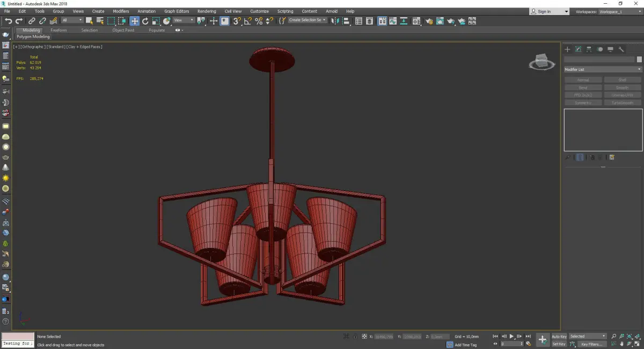Screen dimensions: 644x349
Task: Click the Symmetry modifier button
Action: pyautogui.click(x=583, y=103)
